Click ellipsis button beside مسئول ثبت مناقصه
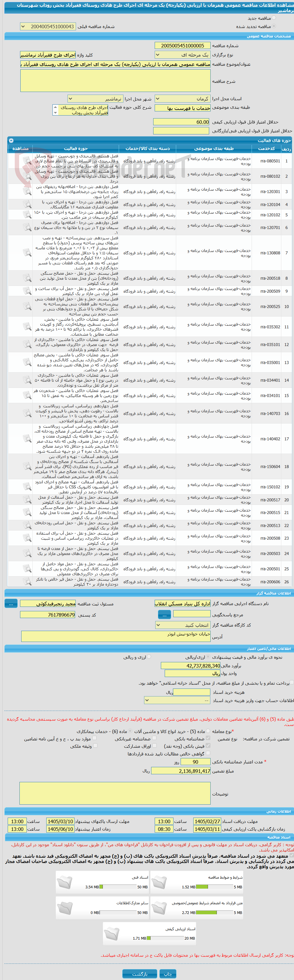 tap(11, 604)
